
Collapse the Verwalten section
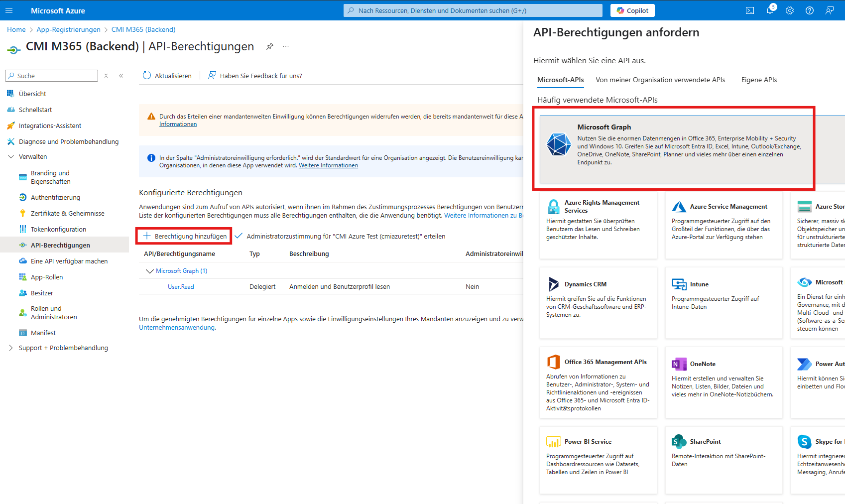point(11,156)
